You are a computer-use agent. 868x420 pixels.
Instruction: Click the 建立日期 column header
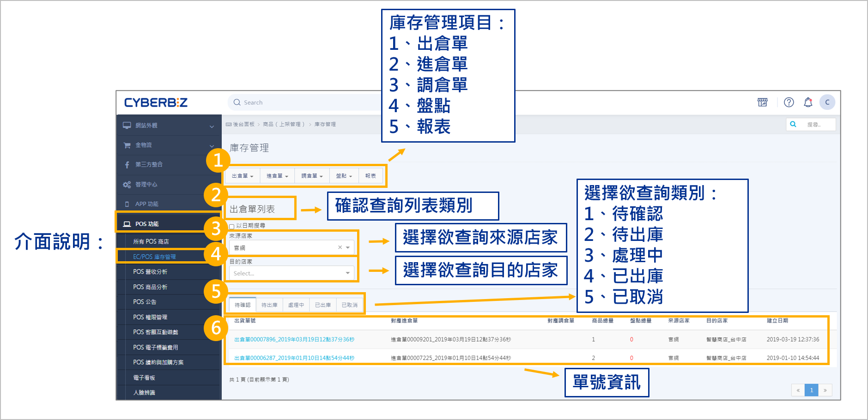coord(777,321)
